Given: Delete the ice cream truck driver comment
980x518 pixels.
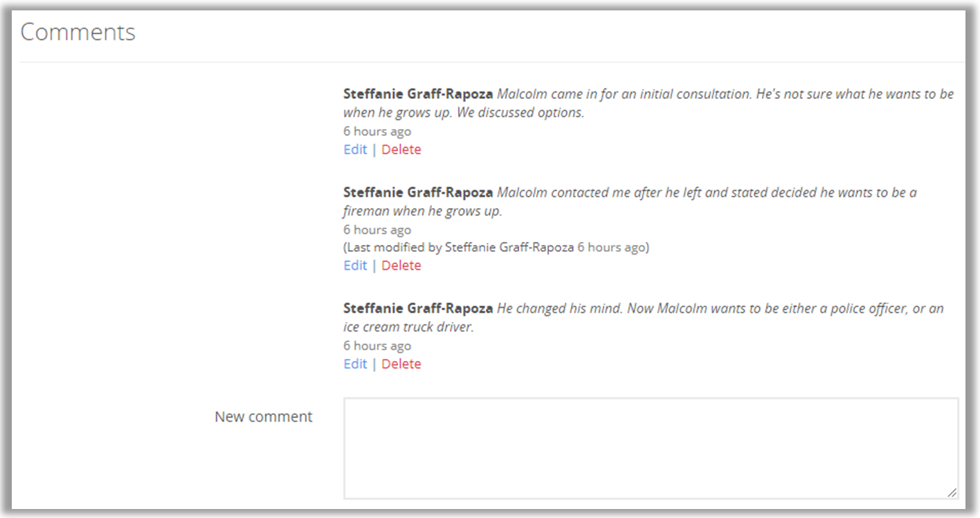Looking at the screenshot, I should point(401,364).
